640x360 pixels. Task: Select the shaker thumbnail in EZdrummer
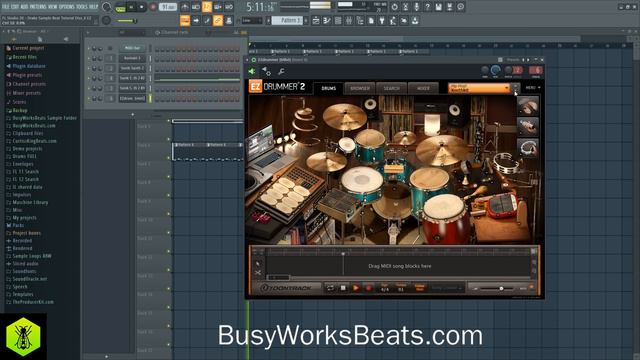[x=528, y=127]
